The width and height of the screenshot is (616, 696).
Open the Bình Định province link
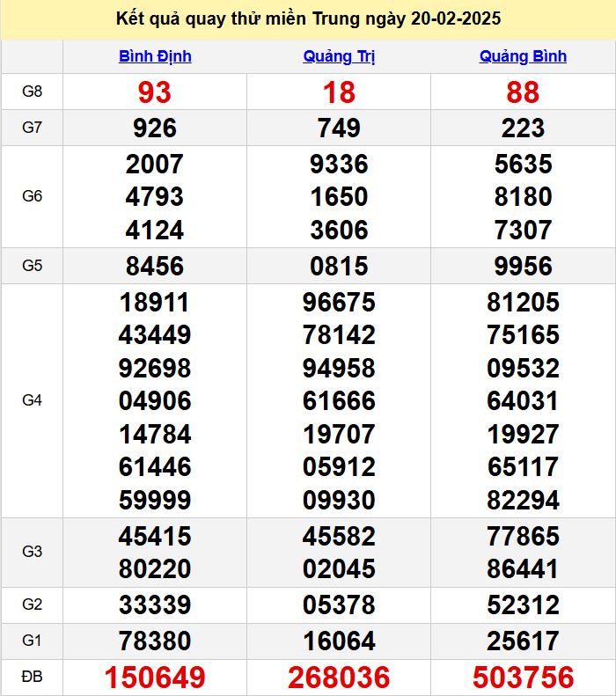(155, 56)
